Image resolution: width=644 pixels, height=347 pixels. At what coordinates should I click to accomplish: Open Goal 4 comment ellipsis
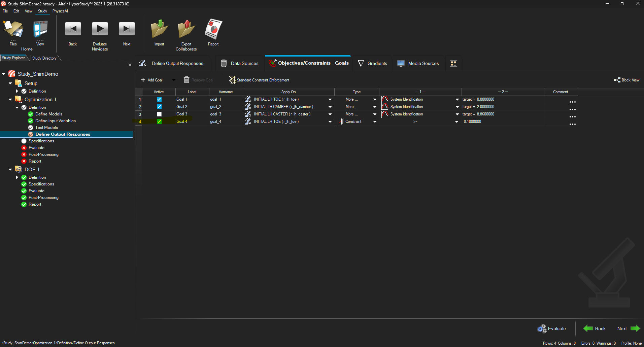572,124
